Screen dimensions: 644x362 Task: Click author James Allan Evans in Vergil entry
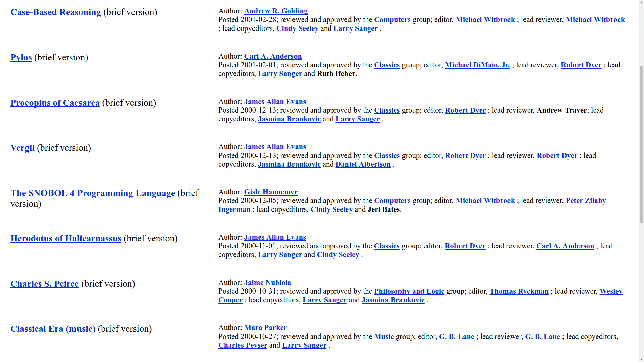(x=275, y=147)
